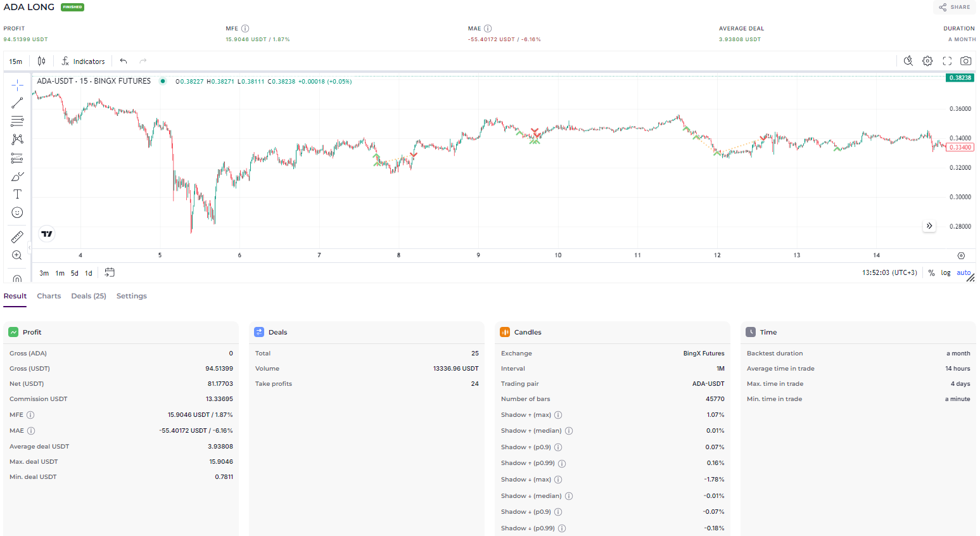Viewport: 980px width, 536px height.
Task: Switch to the Deals (25) tab
Action: pyautogui.click(x=88, y=296)
